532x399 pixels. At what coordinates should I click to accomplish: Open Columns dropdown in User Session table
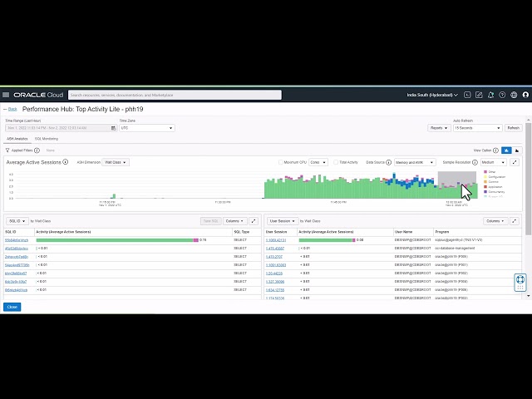pos(495,221)
